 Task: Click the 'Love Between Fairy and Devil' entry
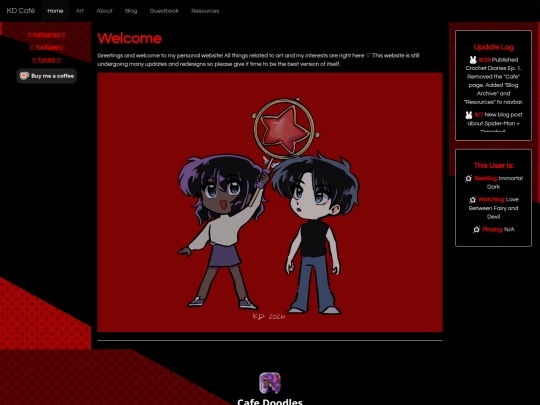click(x=494, y=208)
